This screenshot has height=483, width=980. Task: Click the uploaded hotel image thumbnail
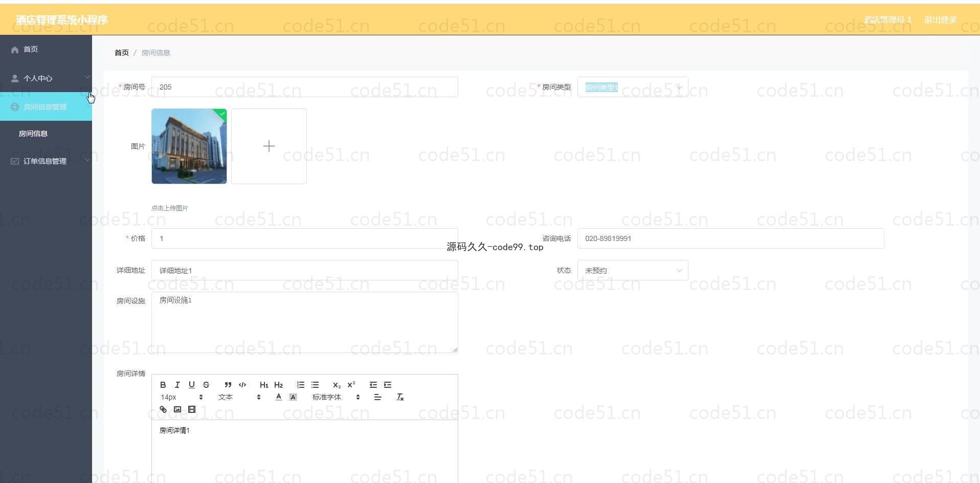(189, 146)
